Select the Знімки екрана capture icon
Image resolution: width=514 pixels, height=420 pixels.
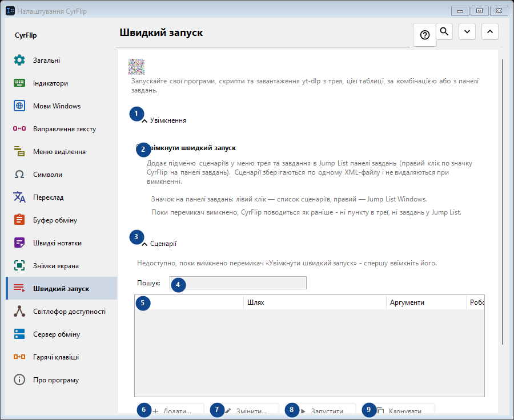[19, 266]
